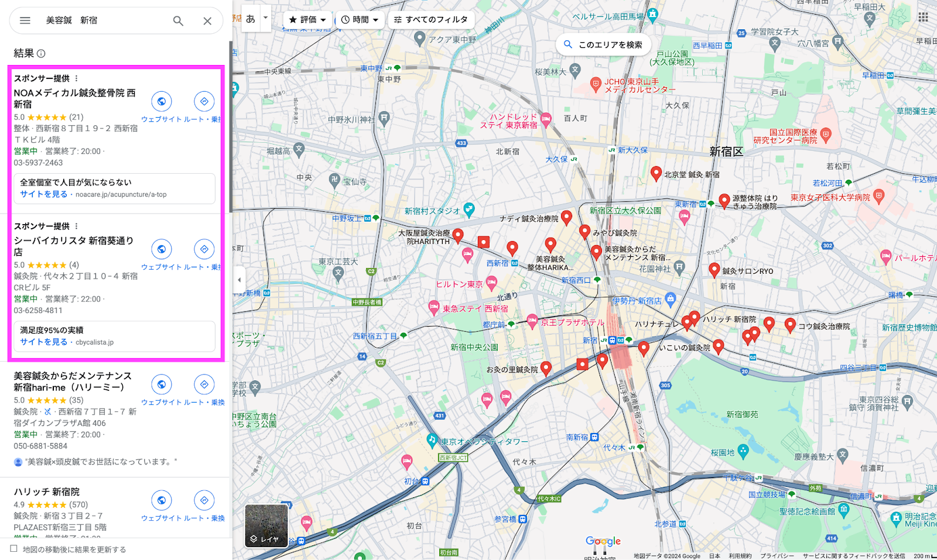Open サイトを見る link for cbycalista.jp

point(43,342)
